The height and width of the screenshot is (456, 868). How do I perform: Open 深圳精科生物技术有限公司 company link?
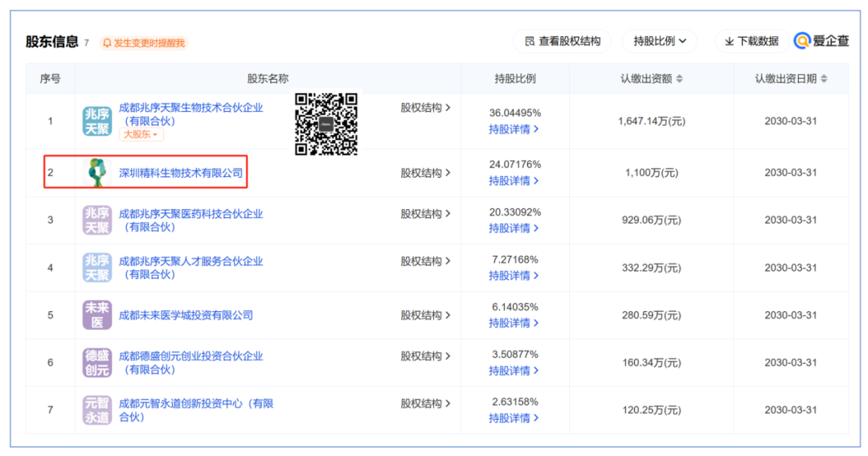[181, 173]
